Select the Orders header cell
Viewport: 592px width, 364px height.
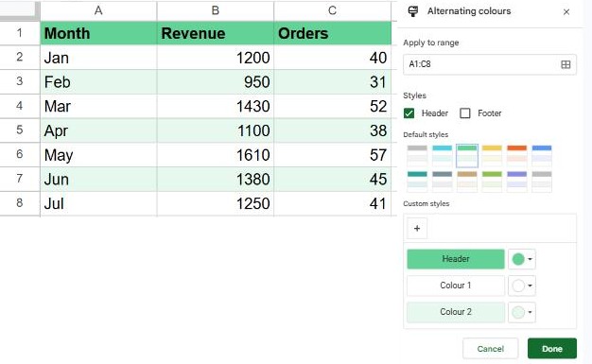[x=332, y=33]
